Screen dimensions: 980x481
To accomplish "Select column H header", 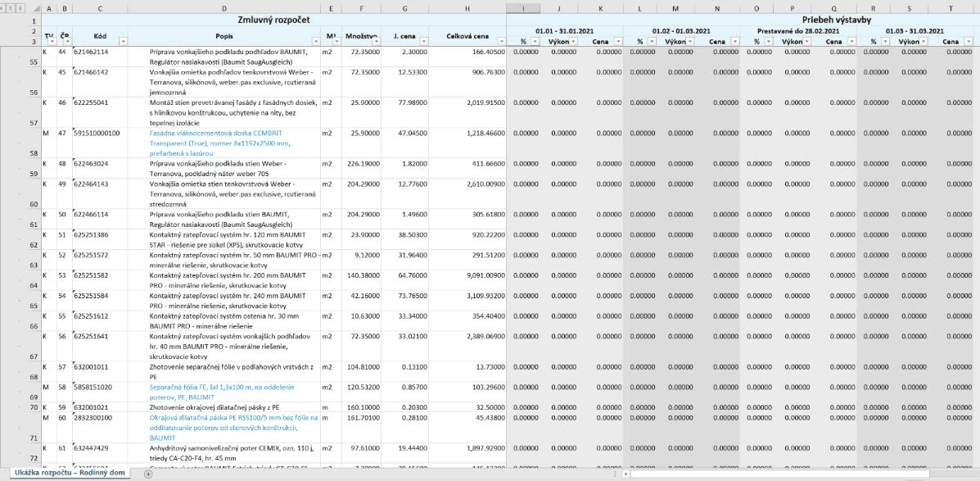I will tap(467, 9).
